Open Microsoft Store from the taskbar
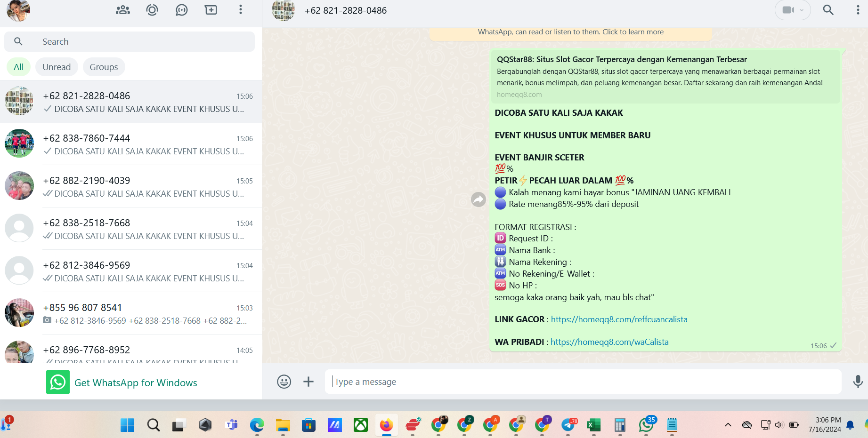This screenshot has height=438, width=868. point(309,425)
